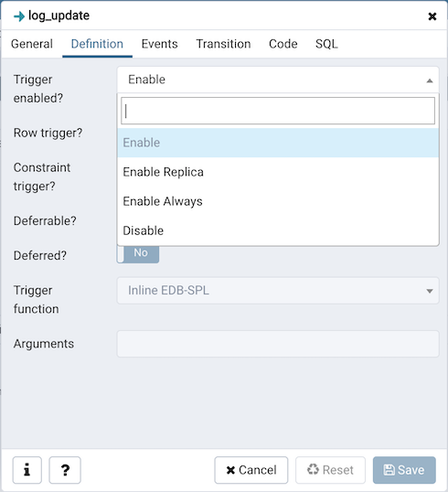Screen dimensions: 448x492
Task: Open the Trigger function dropdown arrow
Action: pyautogui.click(x=430, y=291)
